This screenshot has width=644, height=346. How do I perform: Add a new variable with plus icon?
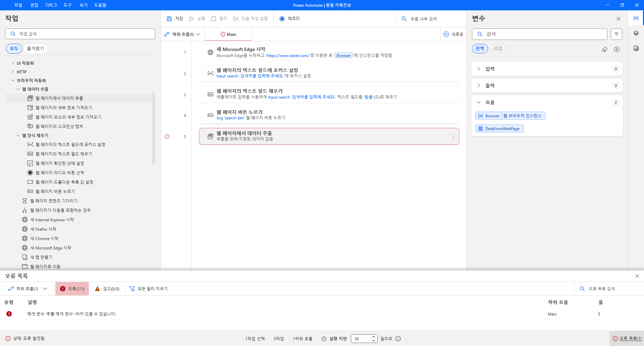[617, 49]
